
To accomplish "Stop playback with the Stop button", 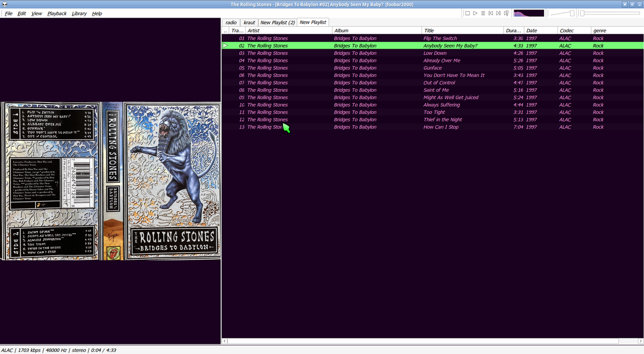I will pyautogui.click(x=467, y=13).
